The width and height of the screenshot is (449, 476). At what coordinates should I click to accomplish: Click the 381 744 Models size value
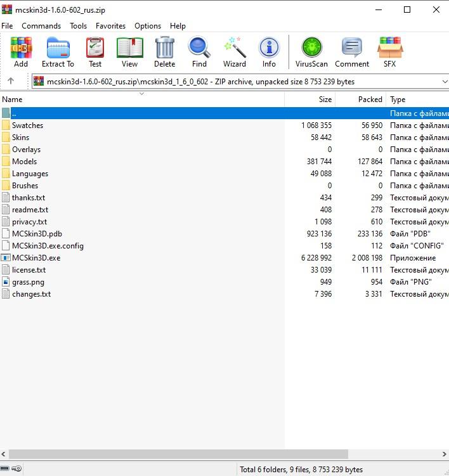319,161
